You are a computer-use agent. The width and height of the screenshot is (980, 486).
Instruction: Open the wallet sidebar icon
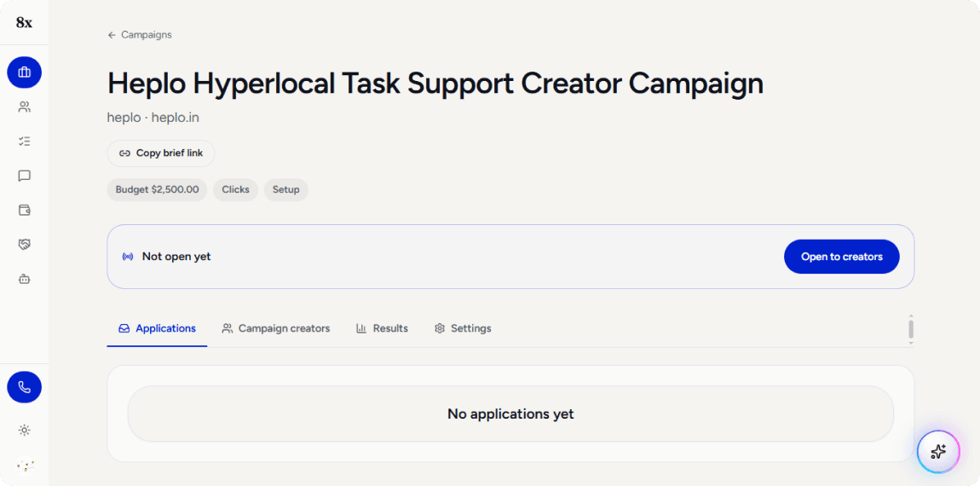click(25, 210)
